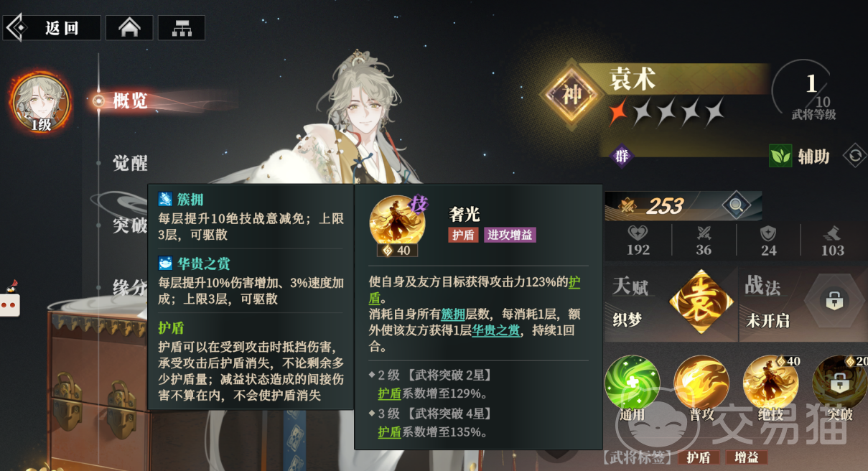Click the 返回 back button

(52, 28)
